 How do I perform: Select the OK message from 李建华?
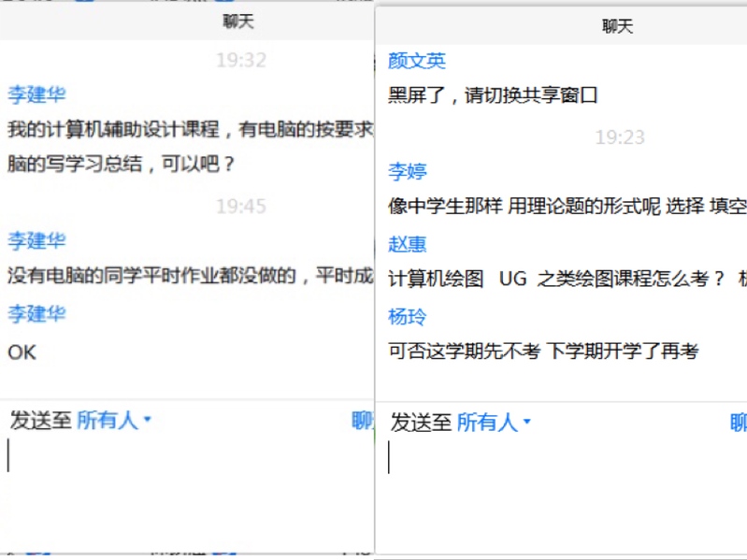pyautogui.click(x=22, y=352)
